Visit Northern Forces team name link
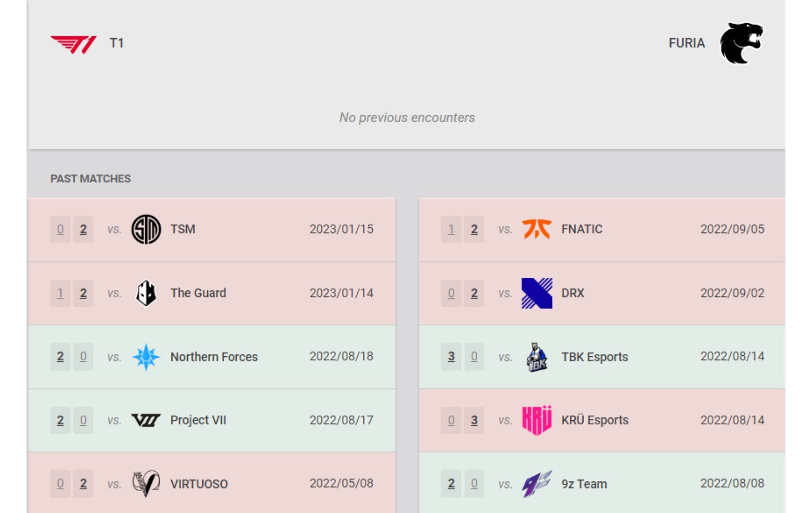Viewport: 812px width, 513px height. (214, 357)
